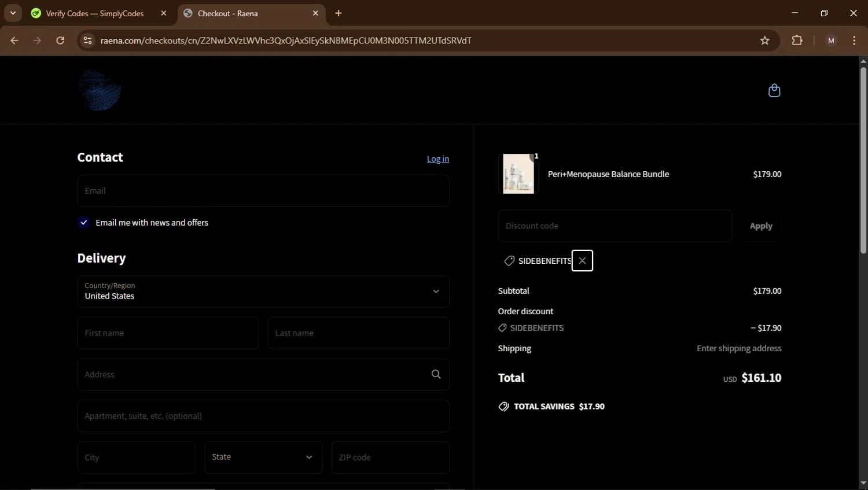
Task: Switch to Checkout - Raena tab
Action: pyautogui.click(x=252, y=13)
